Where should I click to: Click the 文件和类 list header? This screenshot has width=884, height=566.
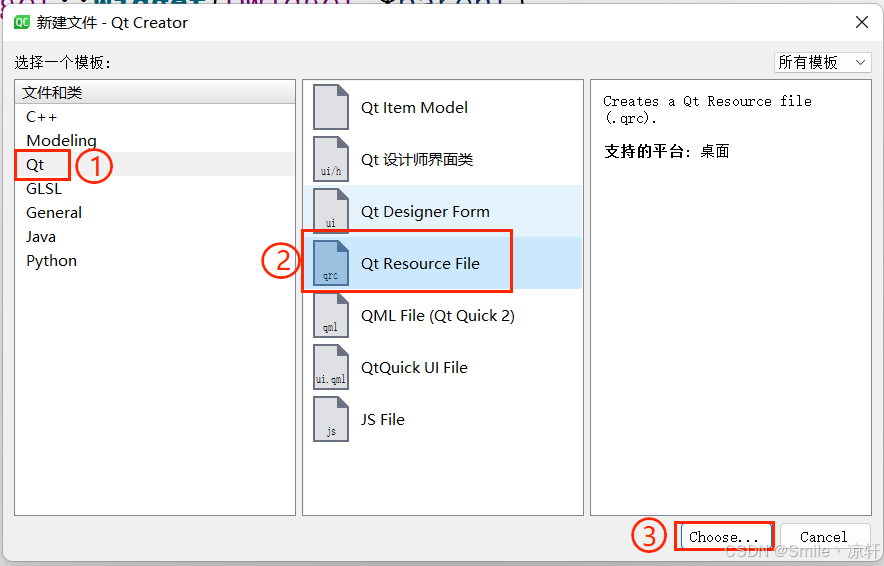coord(154,92)
